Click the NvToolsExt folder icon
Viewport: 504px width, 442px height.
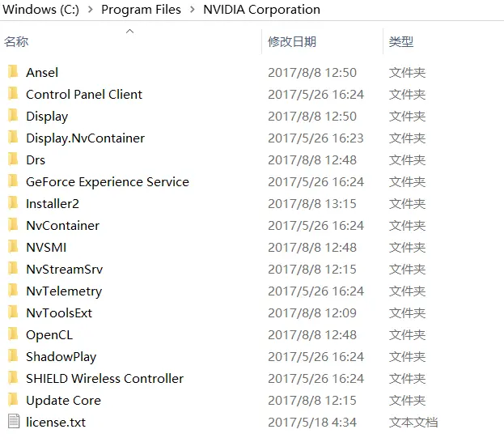(13, 312)
